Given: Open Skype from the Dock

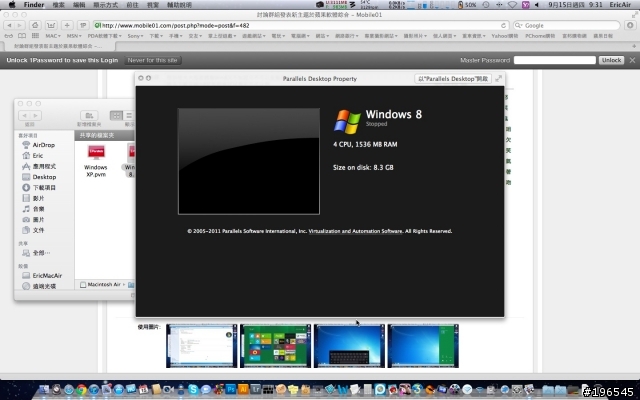Looking at the screenshot, I should 193,389.
